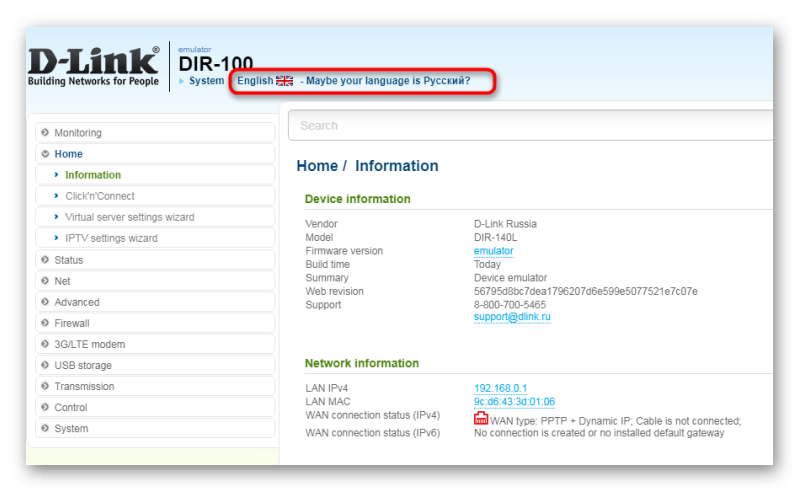The image size is (800, 492).
Task: Expand the Transmission section arrow
Action: [x=45, y=386]
